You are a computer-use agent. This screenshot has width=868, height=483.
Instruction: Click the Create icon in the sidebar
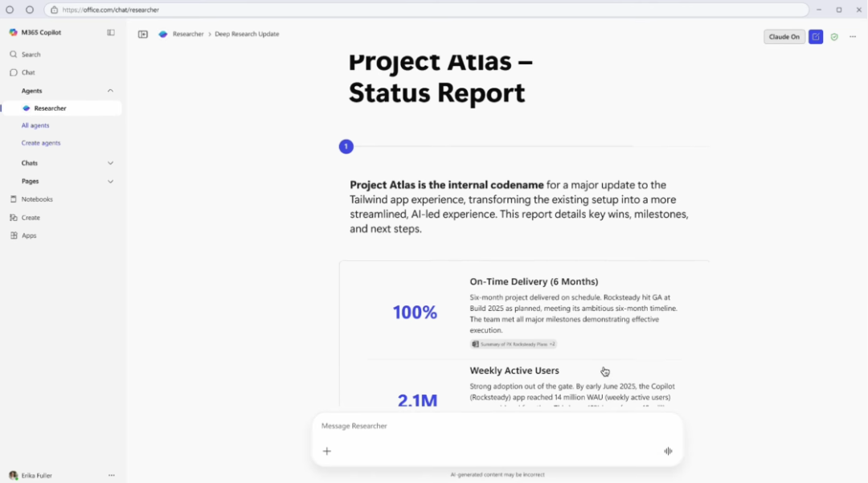point(14,218)
